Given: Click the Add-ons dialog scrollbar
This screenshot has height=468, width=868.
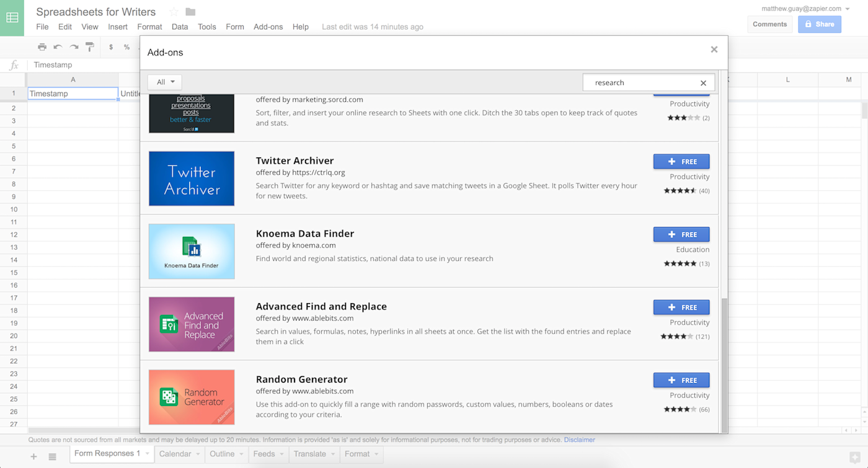Looking at the screenshot, I should (724, 366).
